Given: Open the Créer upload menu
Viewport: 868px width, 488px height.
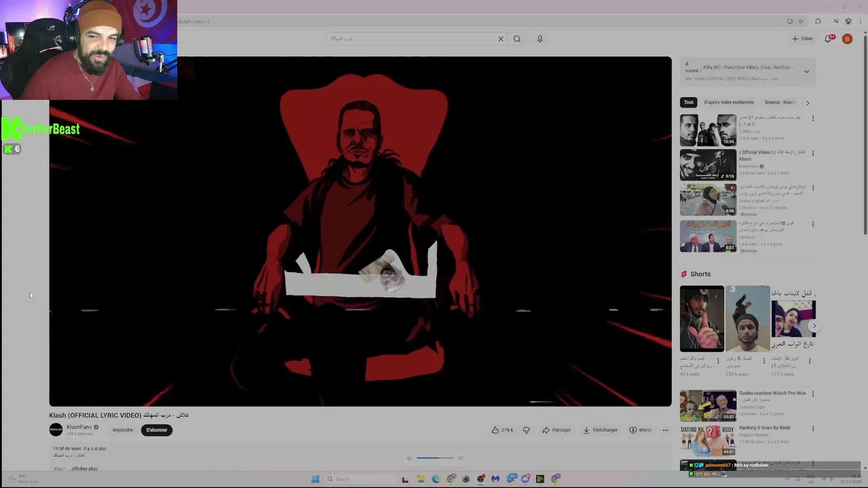Looking at the screenshot, I should [802, 39].
